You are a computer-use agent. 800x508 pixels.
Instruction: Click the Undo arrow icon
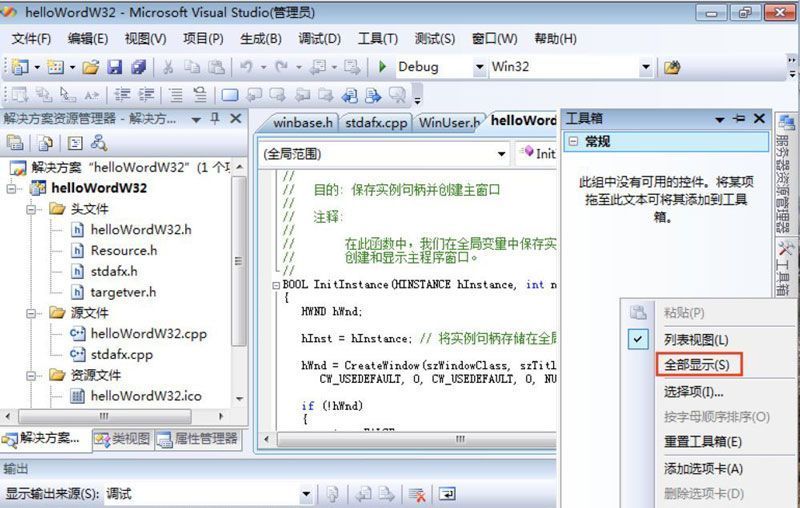coord(246,67)
